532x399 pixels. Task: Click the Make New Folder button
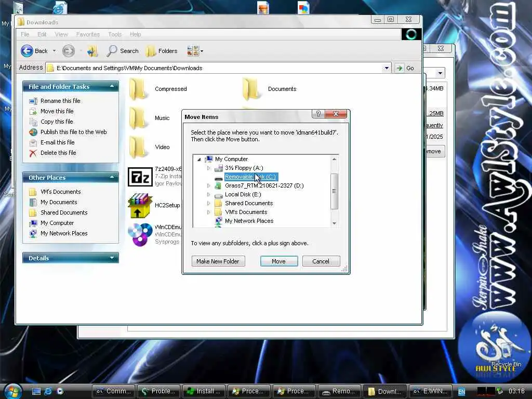coord(218,261)
